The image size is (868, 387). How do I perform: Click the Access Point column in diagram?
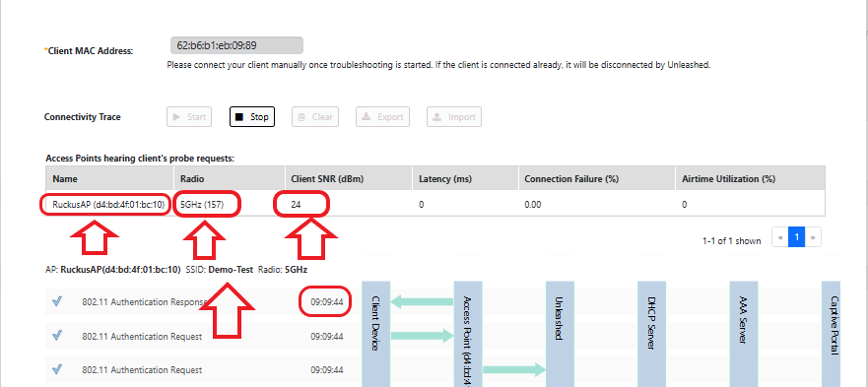point(468,334)
